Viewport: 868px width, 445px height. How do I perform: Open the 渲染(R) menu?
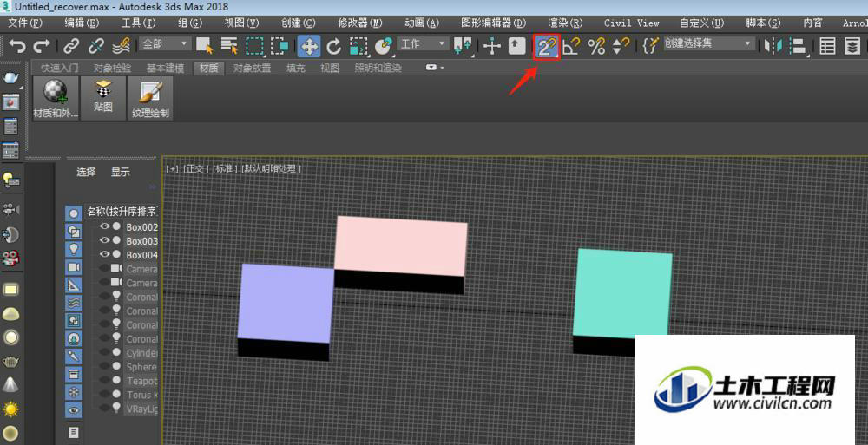(565, 23)
